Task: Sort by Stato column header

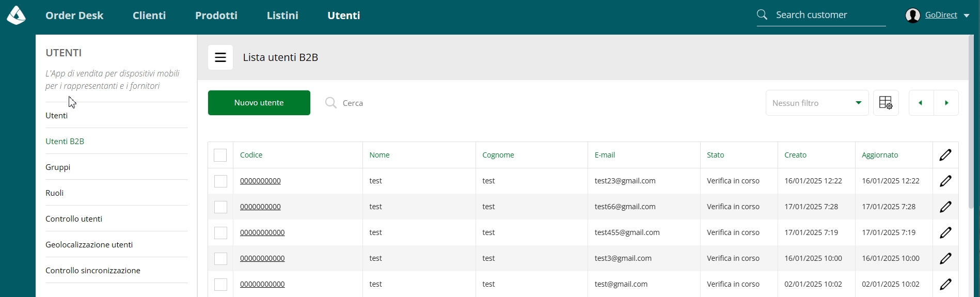Action: [x=716, y=155]
